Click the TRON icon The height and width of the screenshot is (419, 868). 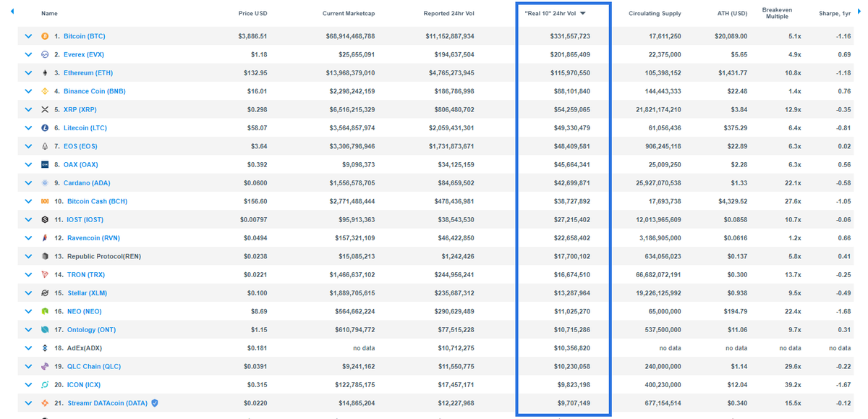pos(45,274)
